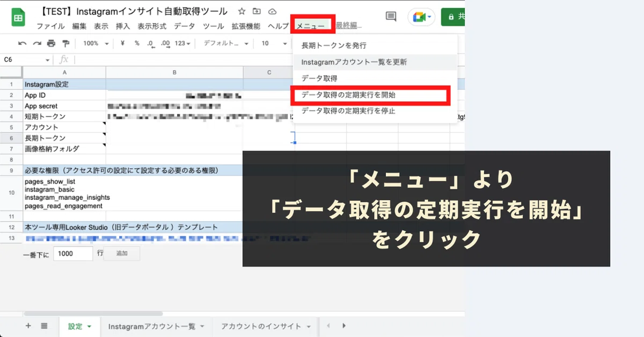Open the 表示 menu
This screenshot has height=337, width=644.
tap(101, 26)
